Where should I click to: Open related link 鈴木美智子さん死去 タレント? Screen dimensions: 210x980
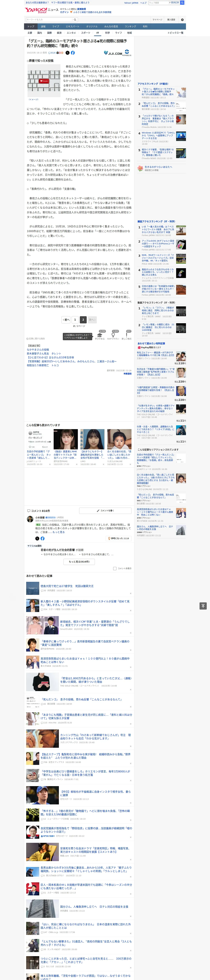pyautogui.click(x=44, y=353)
